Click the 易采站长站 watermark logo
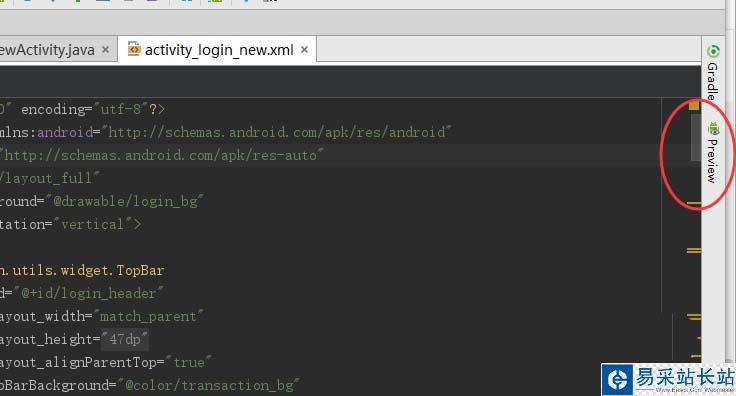This screenshot has height=396, width=736. [x=668, y=379]
